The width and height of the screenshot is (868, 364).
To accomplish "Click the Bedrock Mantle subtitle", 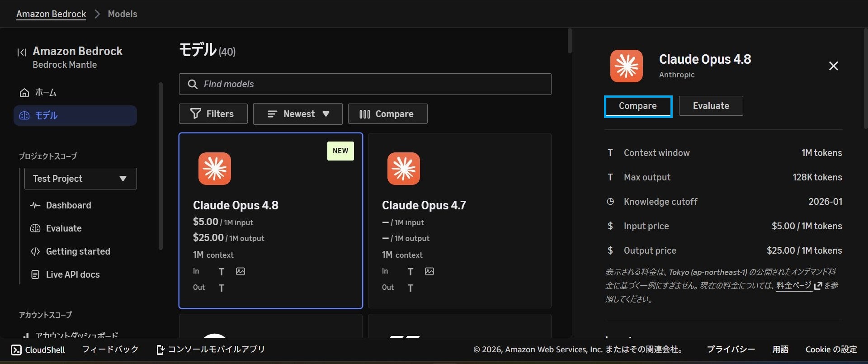I will point(65,65).
